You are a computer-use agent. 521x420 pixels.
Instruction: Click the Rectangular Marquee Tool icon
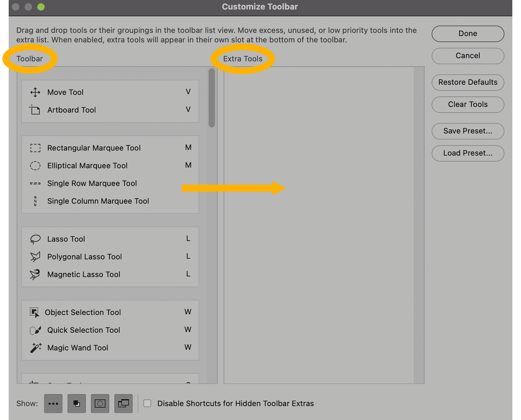35,148
